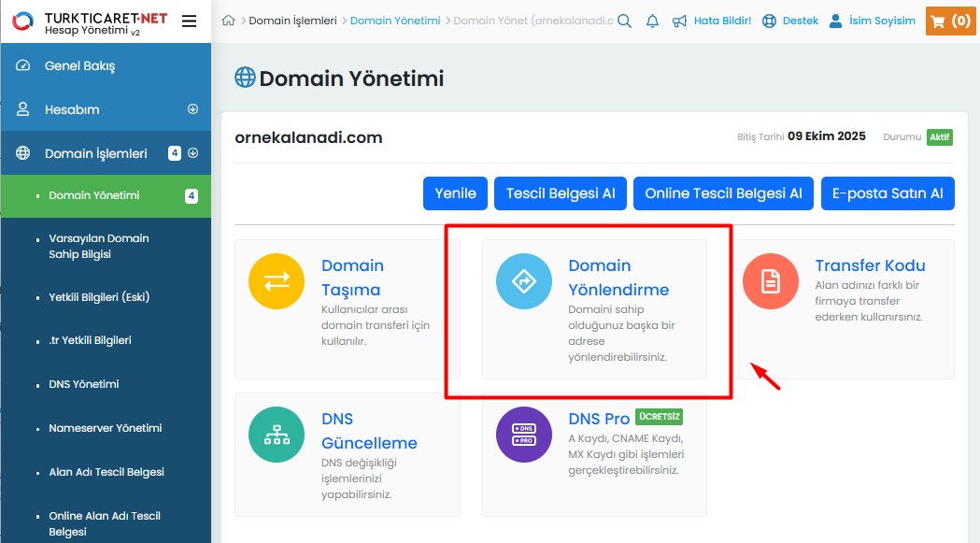The height and width of the screenshot is (543, 980).
Task: Open the orange shopping cart
Action: coord(950,21)
